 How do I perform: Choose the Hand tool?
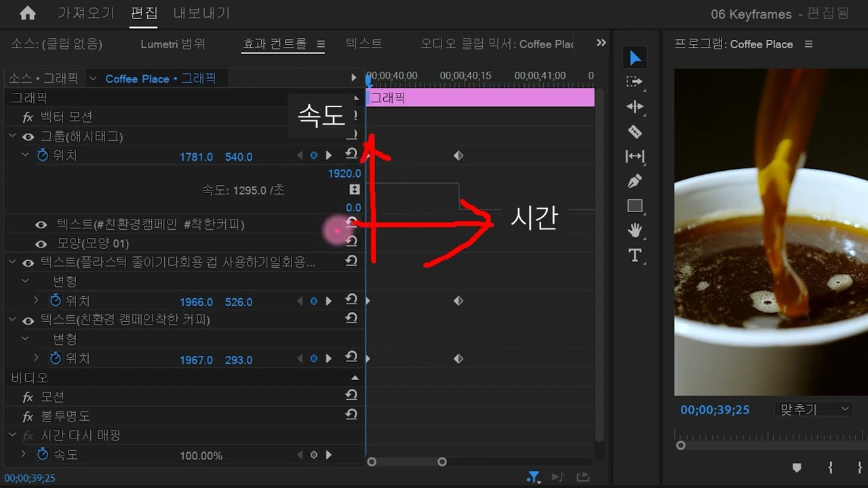(x=635, y=230)
